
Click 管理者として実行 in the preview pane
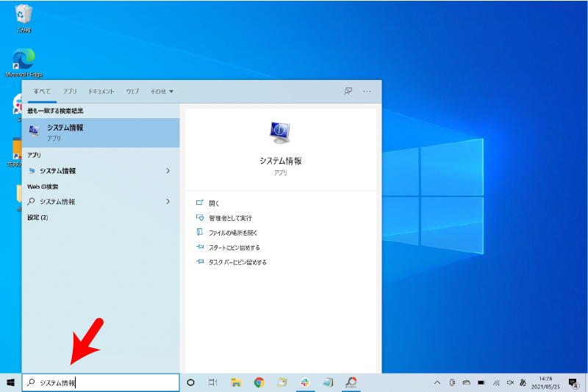click(230, 218)
